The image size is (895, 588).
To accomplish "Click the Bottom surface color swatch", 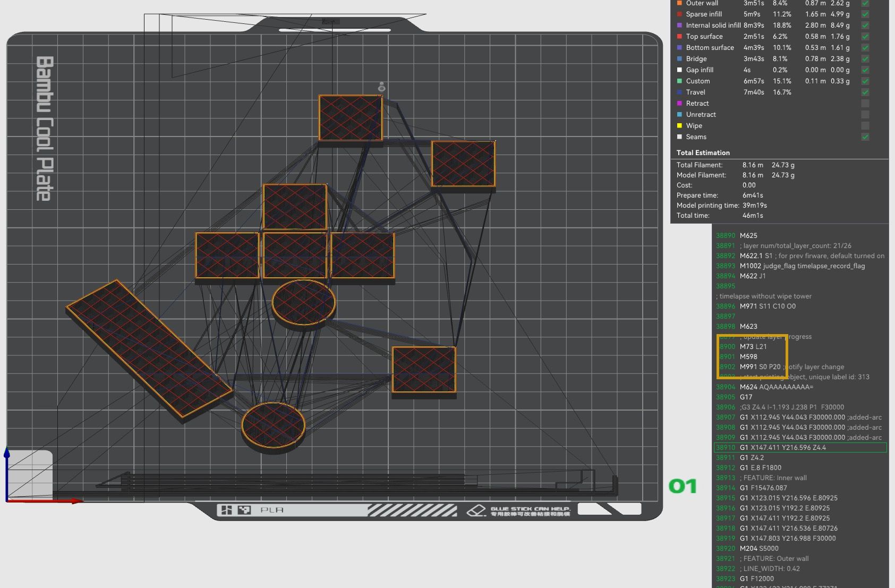I will tap(679, 48).
